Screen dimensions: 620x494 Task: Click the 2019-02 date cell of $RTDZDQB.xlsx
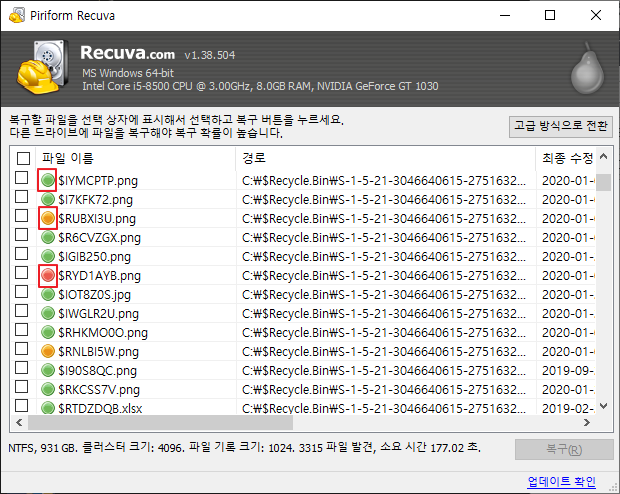point(568,408)
